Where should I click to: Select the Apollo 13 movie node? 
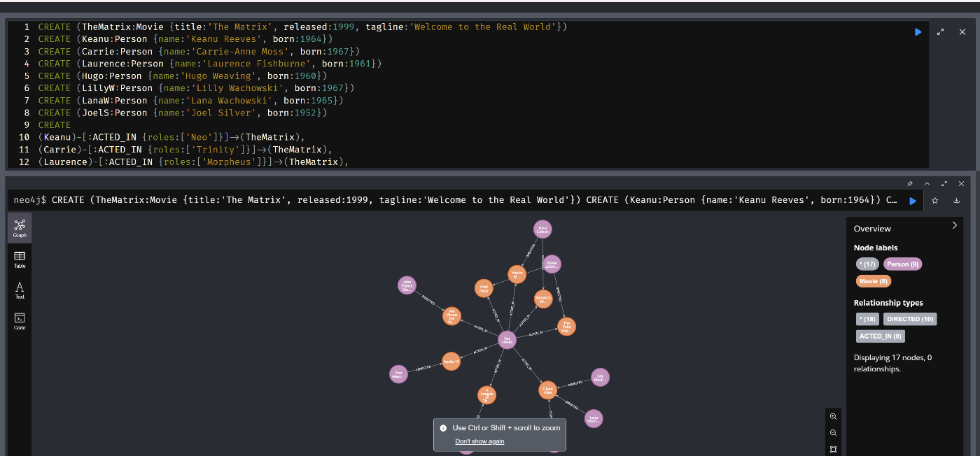(x=451, y=362)
